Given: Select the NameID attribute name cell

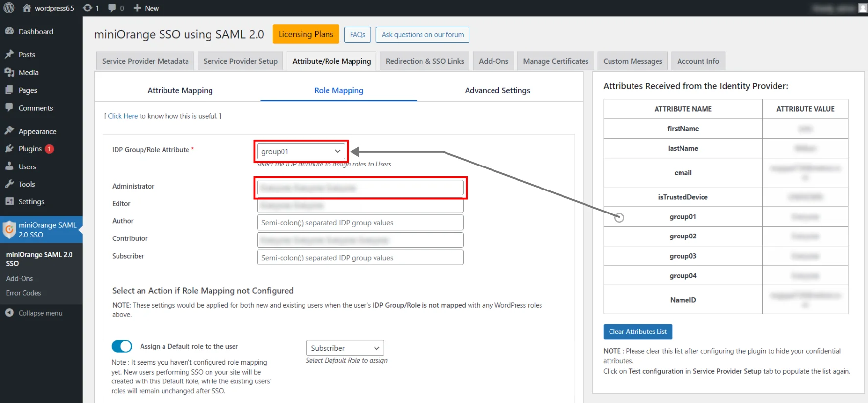Looking at the screenshot, I should click(683, 300).
